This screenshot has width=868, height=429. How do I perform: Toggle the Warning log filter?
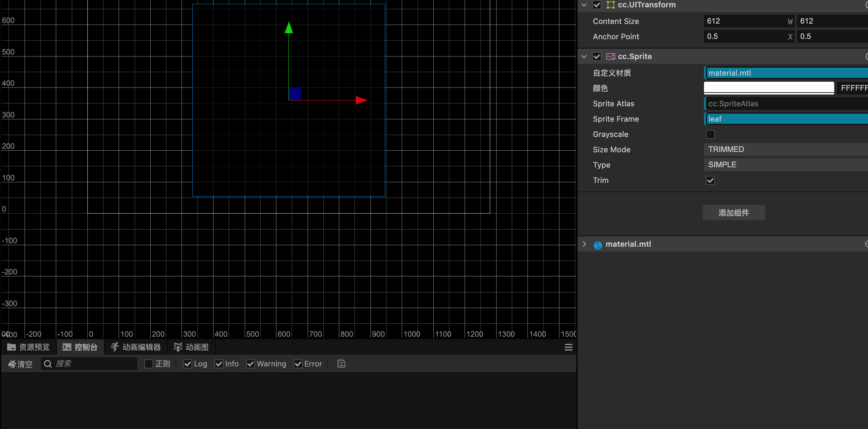pyautogui.click(x=251, y=364)
